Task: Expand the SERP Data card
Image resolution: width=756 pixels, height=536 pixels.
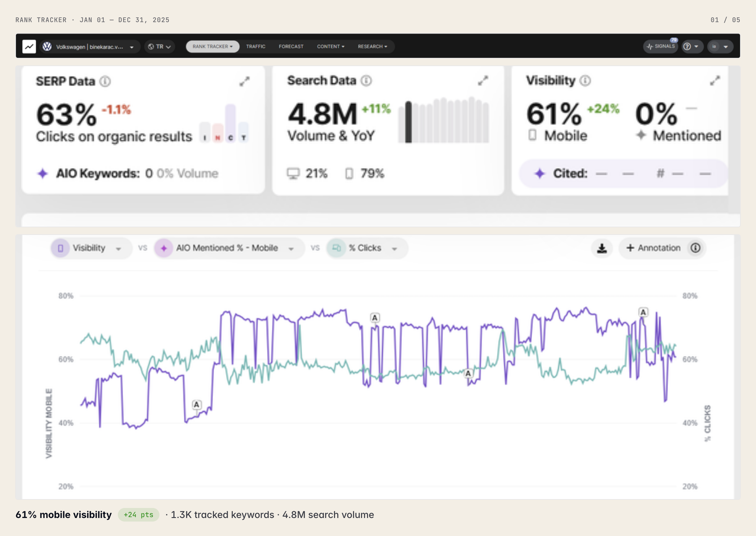Action: [244, 81]
